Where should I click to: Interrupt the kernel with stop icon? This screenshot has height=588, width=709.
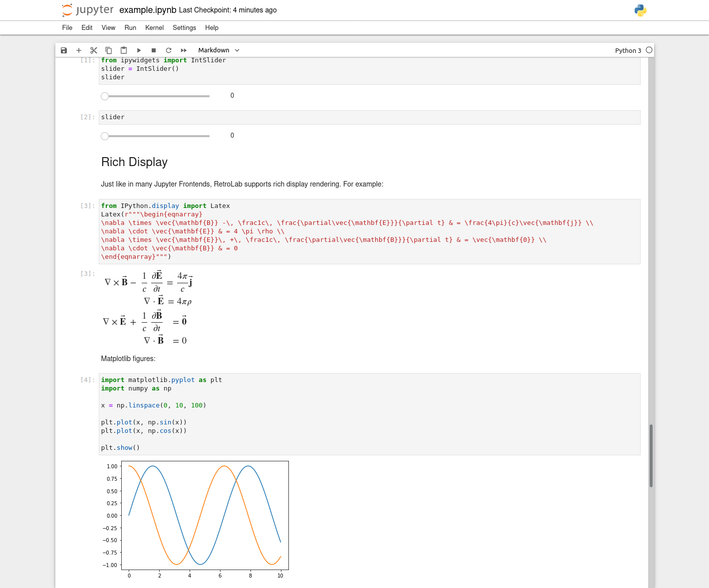click(x=154, y=50)
